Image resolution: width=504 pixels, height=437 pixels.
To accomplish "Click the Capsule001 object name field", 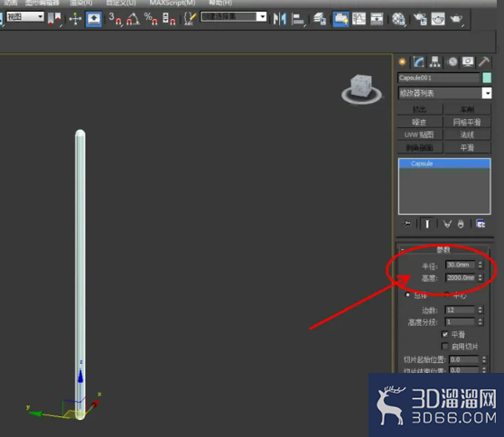I will coord(438,78).
